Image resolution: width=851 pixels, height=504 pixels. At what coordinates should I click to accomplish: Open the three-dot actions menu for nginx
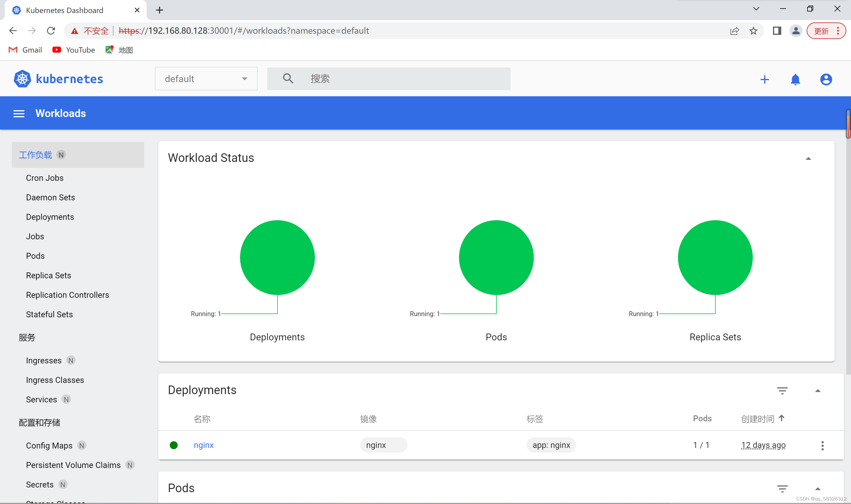point(822,445)
